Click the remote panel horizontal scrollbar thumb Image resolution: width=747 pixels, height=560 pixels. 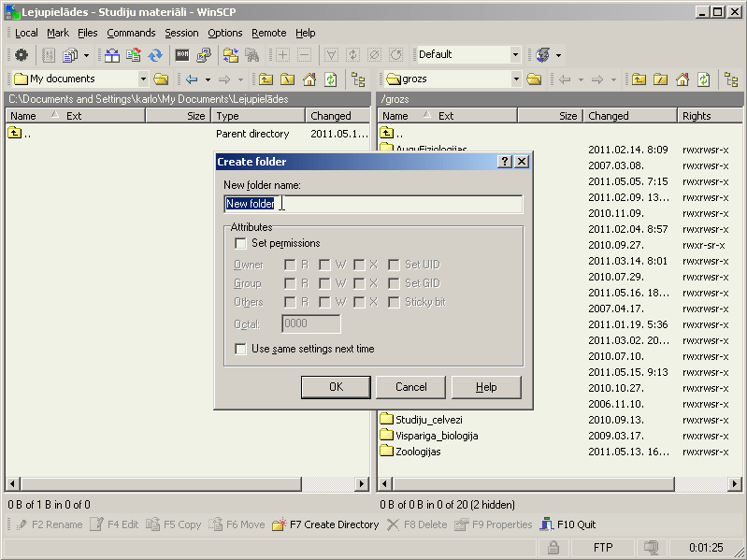click(534, 484)
